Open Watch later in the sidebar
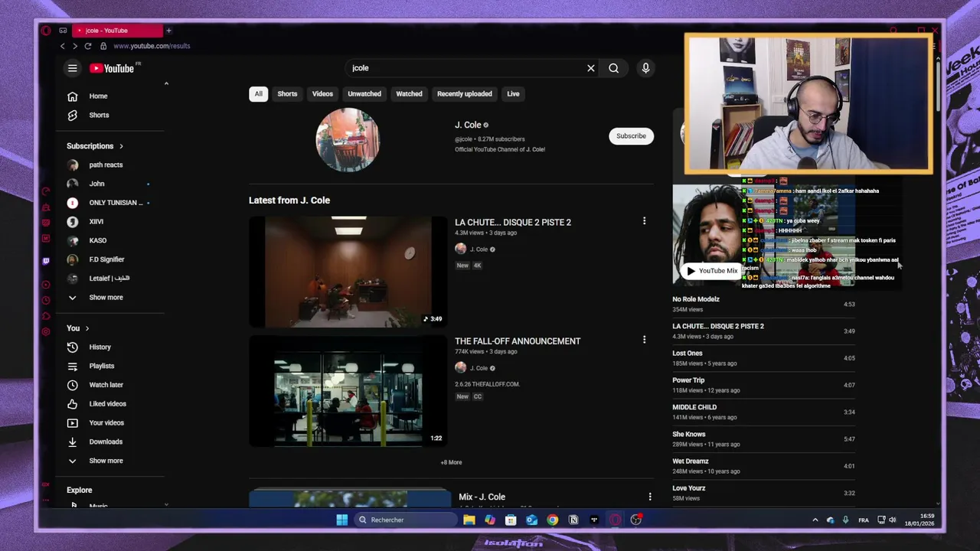Screen dimensions: 980x551 pos(106,385)
